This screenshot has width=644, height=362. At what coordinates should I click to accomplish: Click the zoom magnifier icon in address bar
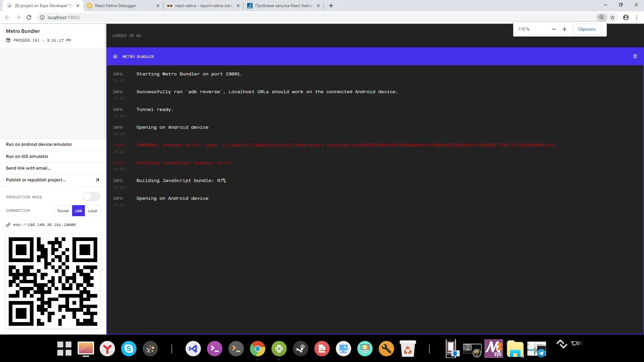coord(601,17)
